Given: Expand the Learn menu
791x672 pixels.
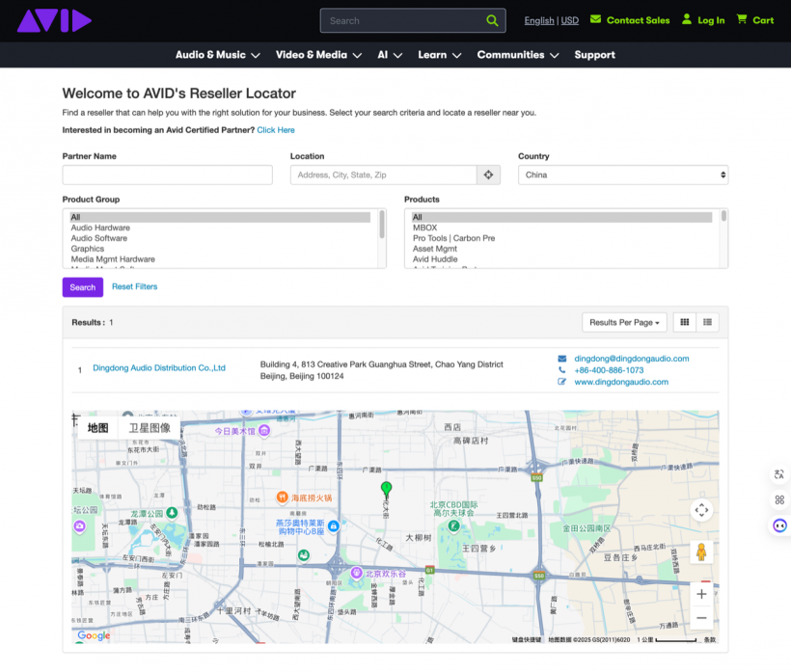Looking at the screenshot, I should click(x=439, y=55).
